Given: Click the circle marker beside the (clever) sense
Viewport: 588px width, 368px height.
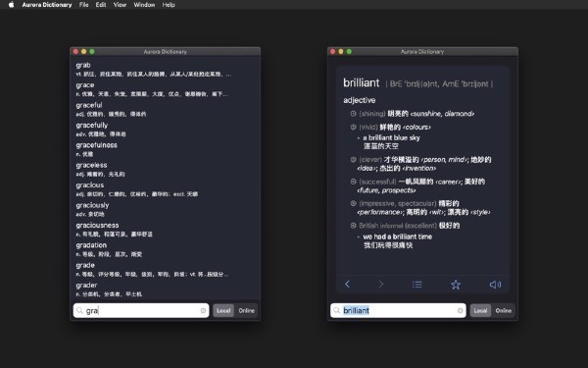Looking at the screenshot, I should 353,160.
